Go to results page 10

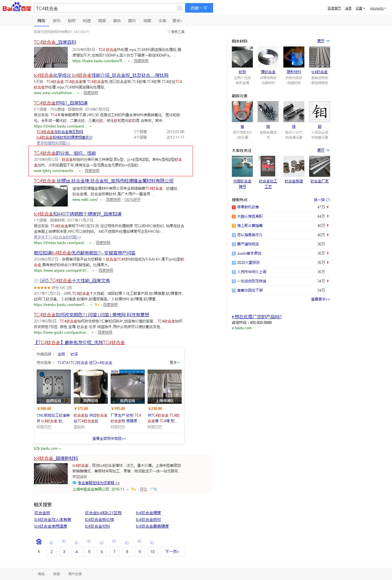coord(152,552)
